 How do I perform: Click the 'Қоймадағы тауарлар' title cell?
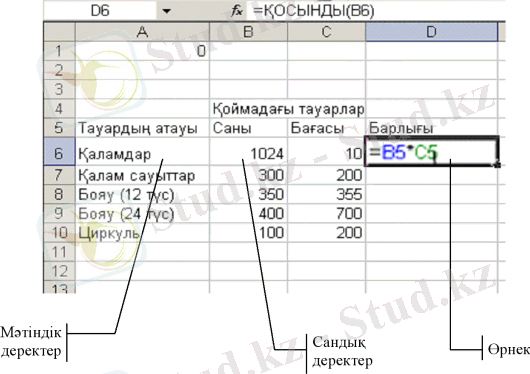click(288, 109)
